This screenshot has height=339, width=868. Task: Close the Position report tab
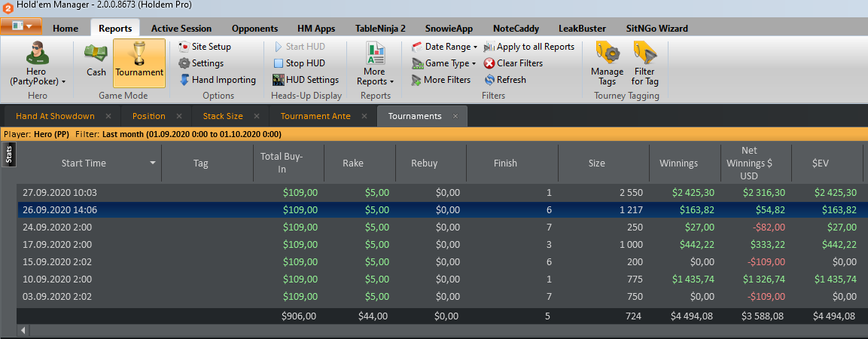pos(179,116)
